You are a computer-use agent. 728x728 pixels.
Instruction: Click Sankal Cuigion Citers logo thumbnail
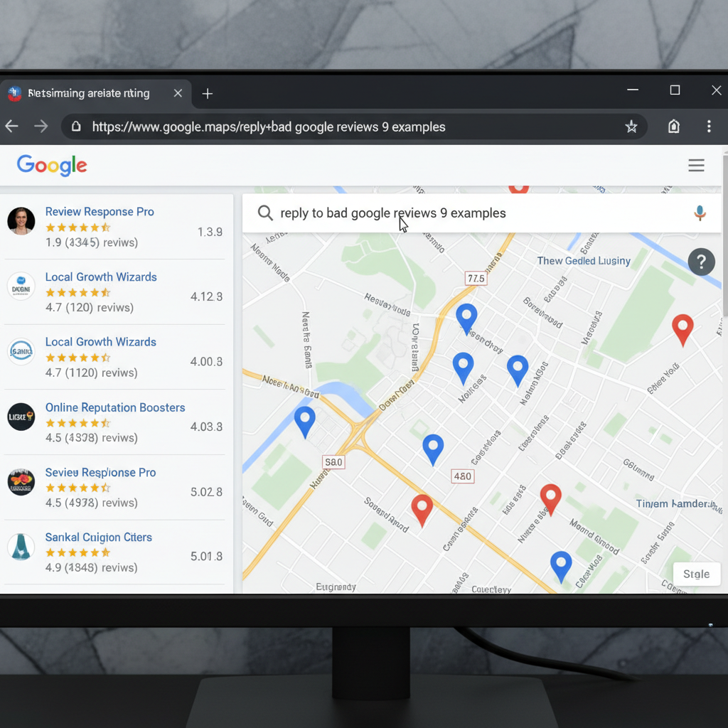[21, 547]
